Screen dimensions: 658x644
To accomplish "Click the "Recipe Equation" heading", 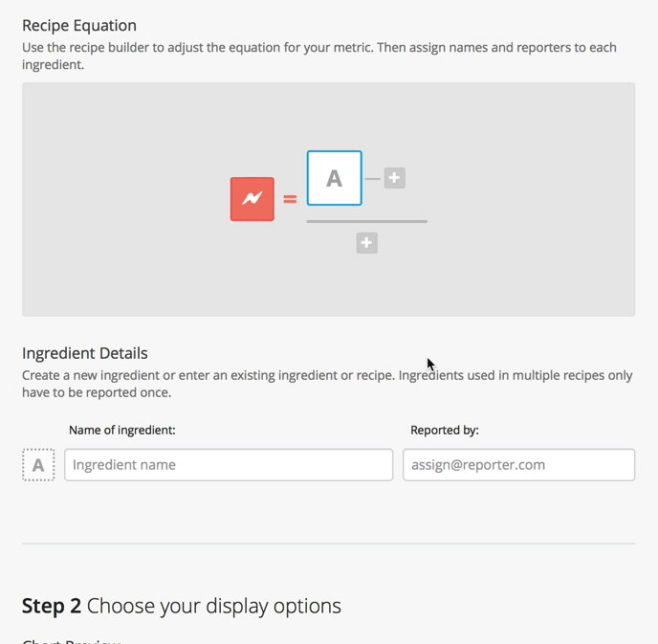I will coord(79,26).
